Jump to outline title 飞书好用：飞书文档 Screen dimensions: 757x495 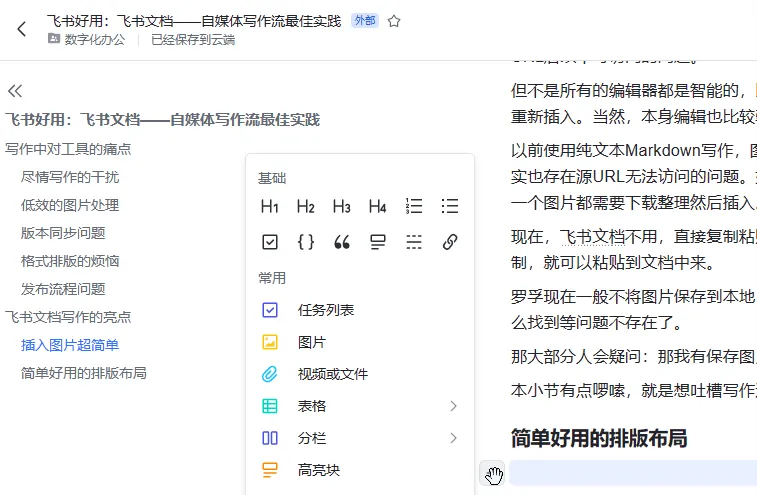[x=163, y=120]
